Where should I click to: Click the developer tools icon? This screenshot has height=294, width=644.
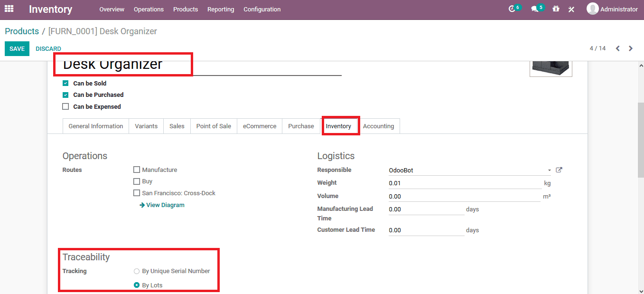point(571,9)
